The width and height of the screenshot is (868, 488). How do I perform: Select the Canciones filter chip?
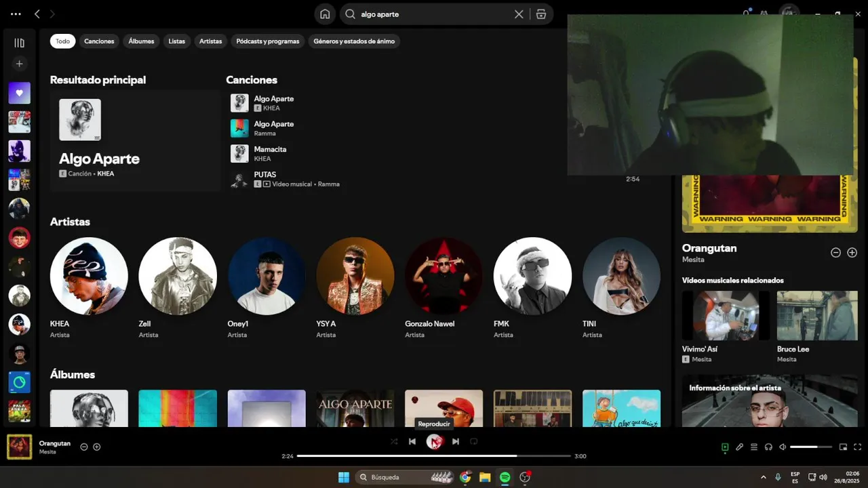99,41
